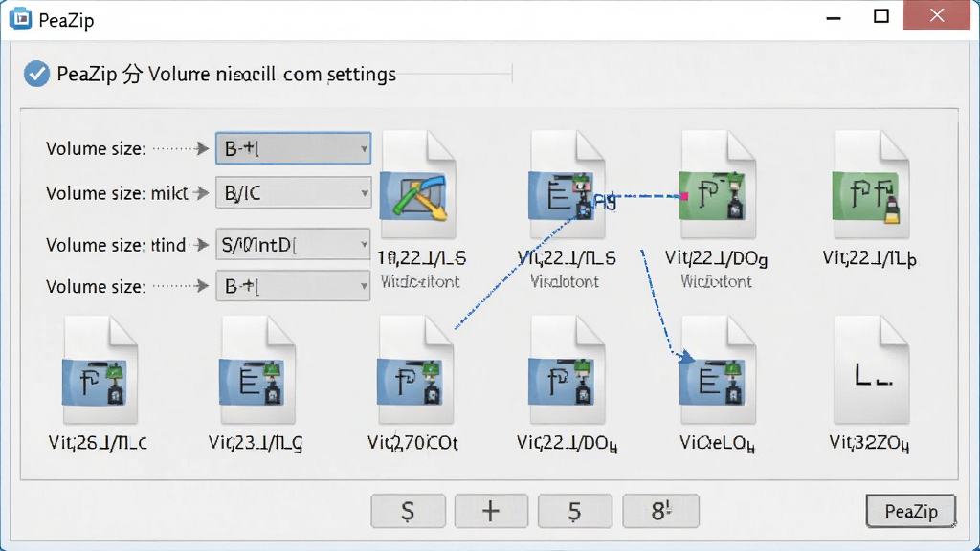Open the Volume size ttind dropdown
The height and width of the screenshot is (551, 980).
[293, 244]
